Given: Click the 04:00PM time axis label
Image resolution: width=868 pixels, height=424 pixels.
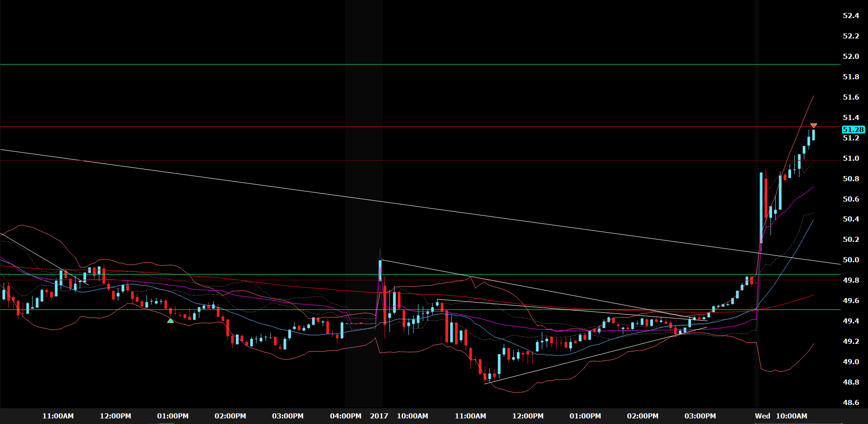Looking at the screenshot, I should [346, 416].
